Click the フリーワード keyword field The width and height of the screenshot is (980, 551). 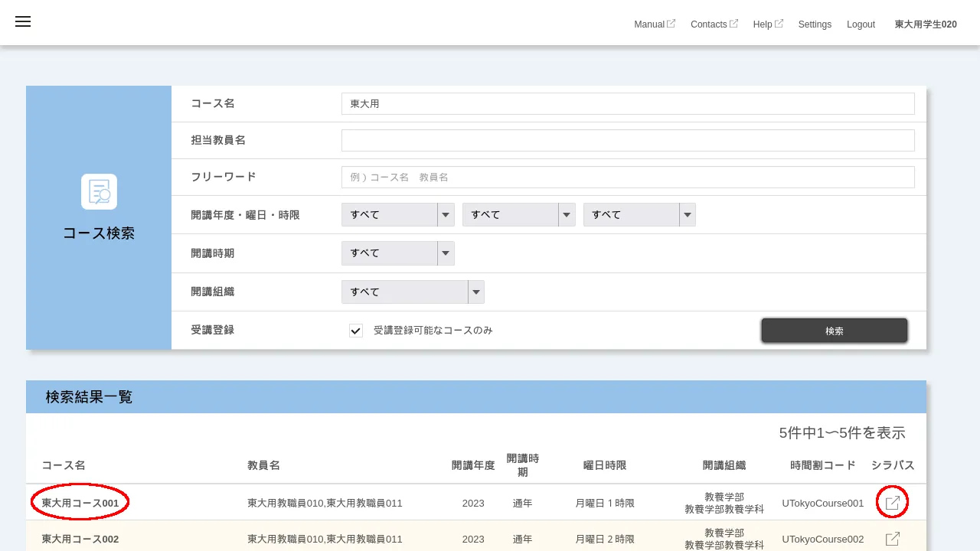click(x=628, y=177)
